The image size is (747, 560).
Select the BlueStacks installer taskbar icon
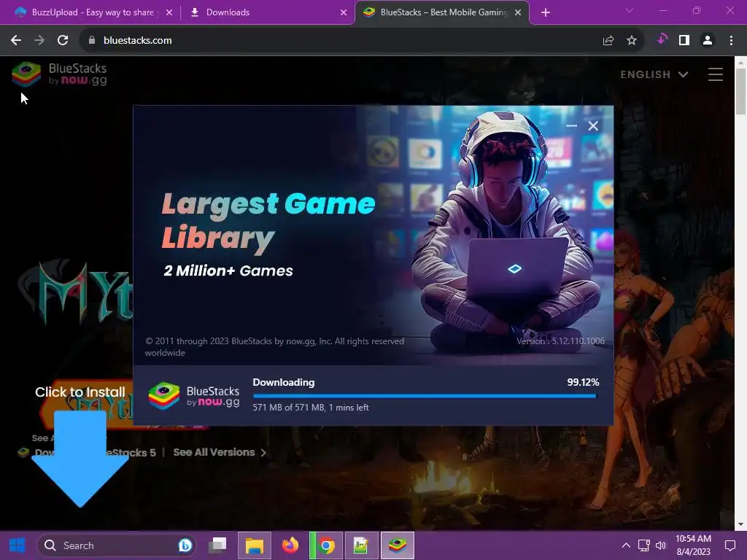[398, 545]
